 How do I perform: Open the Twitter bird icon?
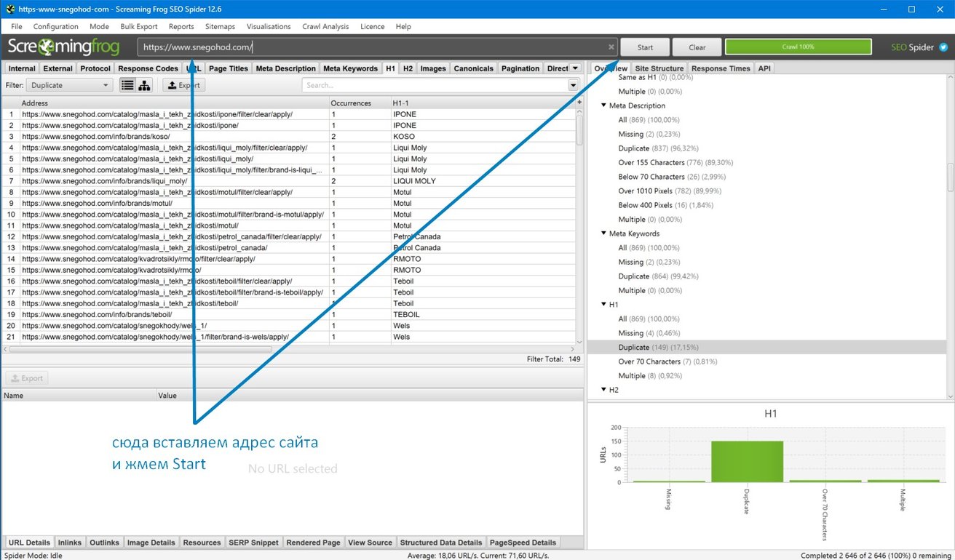point(943,47)
